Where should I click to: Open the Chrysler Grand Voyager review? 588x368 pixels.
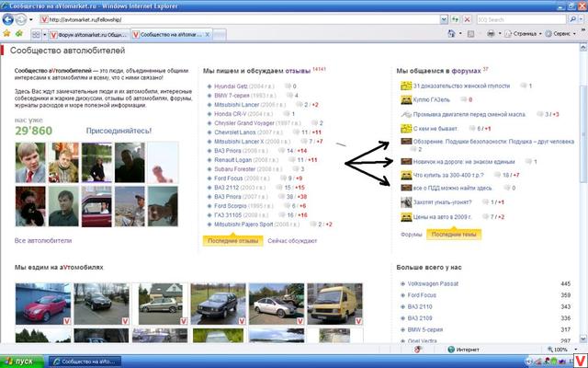[244, 123]
